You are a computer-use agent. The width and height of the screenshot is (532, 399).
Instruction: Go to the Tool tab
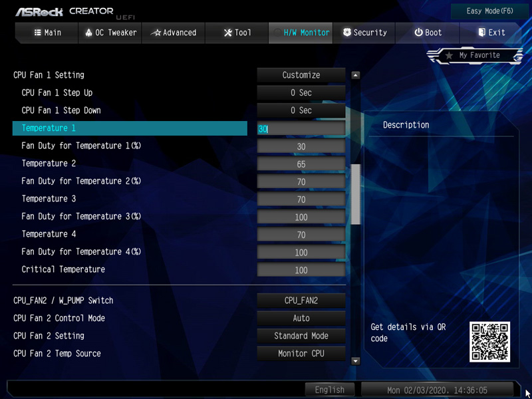tap(237, 33)
